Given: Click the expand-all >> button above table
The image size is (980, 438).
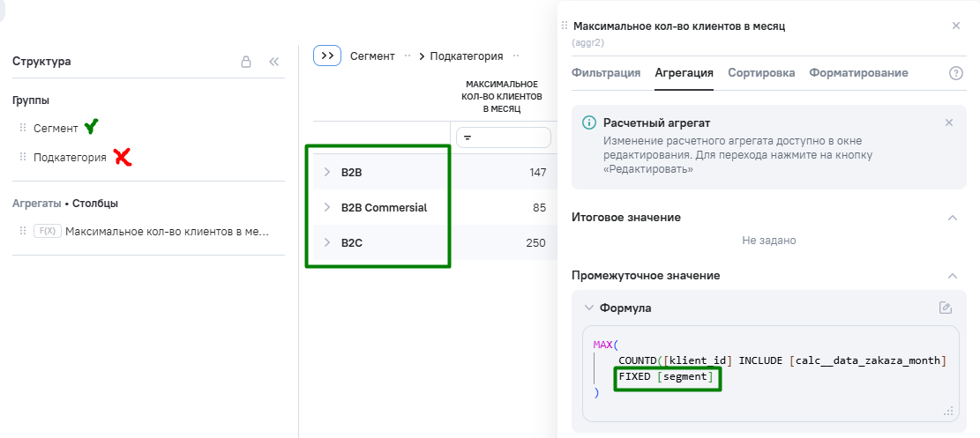Looking at the screenshot, I should point(327,56).
